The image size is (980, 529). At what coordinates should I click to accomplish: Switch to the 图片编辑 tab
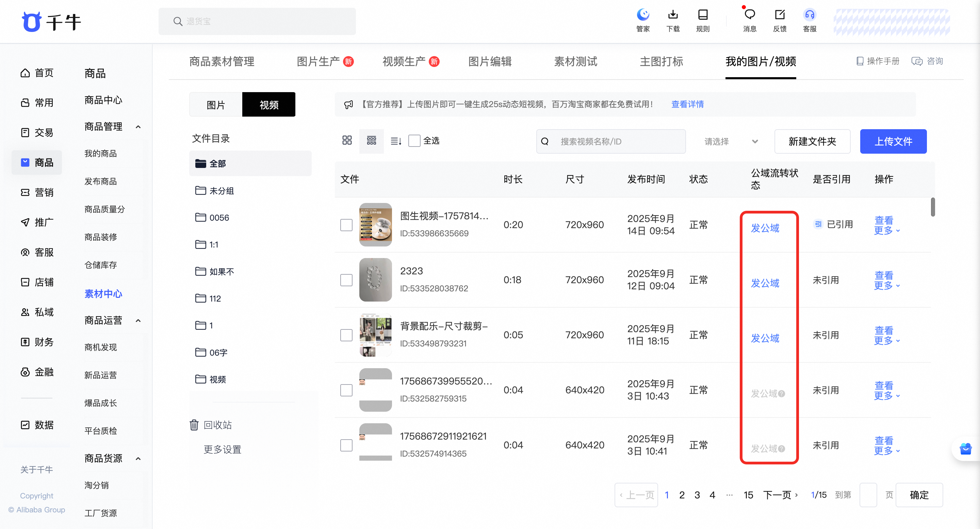490,61
